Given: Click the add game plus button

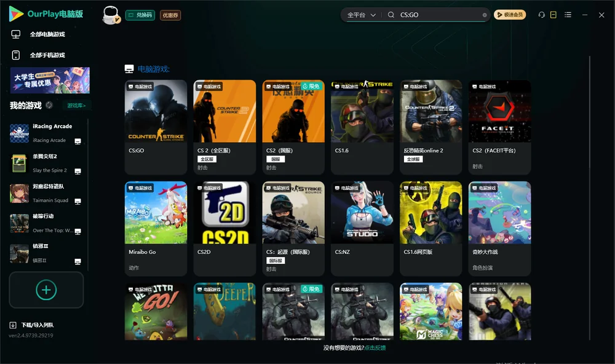Looking at the screenshot, I should pyautogui.click(x=46, y=290).
